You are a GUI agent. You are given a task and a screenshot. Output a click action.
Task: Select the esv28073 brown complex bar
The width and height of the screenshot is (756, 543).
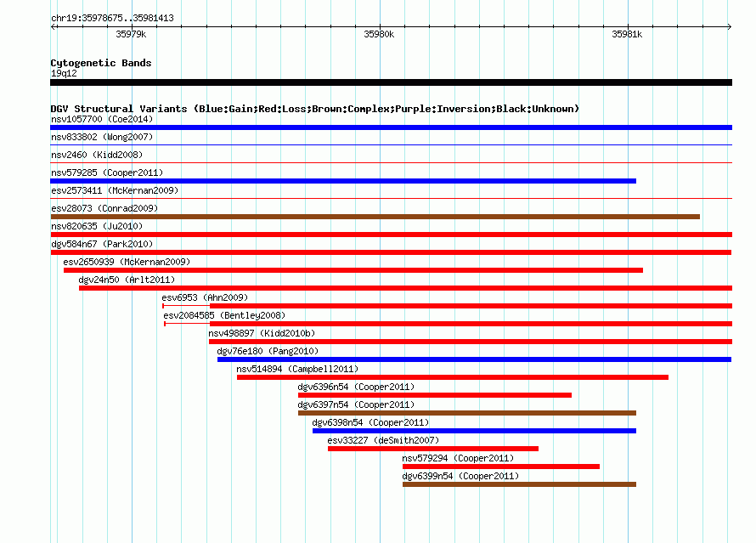coord(375,217)
